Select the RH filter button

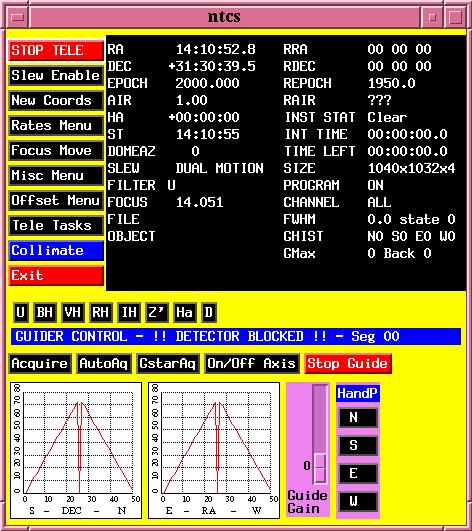pyautogui.click(x=101, y=312)
